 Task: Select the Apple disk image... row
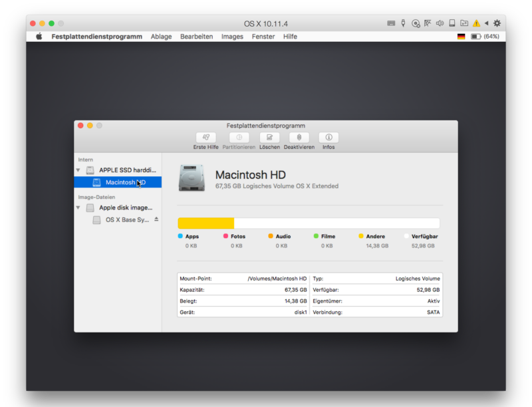coord(118,207)
